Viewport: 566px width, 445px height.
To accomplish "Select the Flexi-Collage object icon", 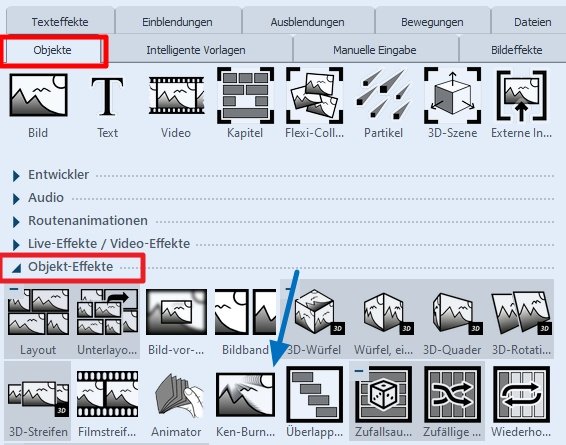I will 314,95.
